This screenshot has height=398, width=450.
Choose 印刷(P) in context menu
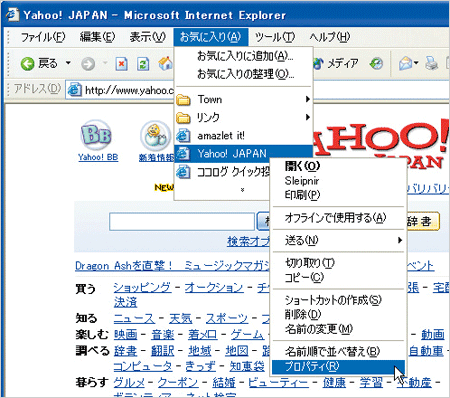[338, 195]
